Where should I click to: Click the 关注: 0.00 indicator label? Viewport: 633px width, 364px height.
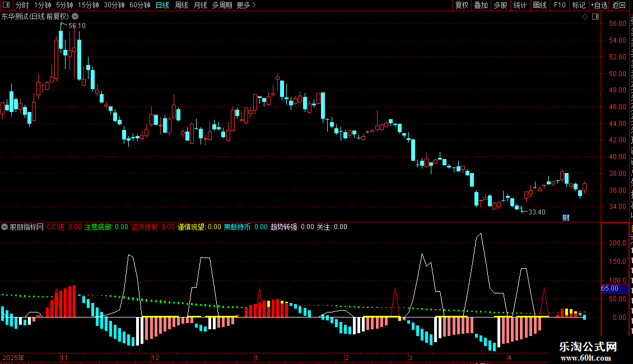[332, 227]
